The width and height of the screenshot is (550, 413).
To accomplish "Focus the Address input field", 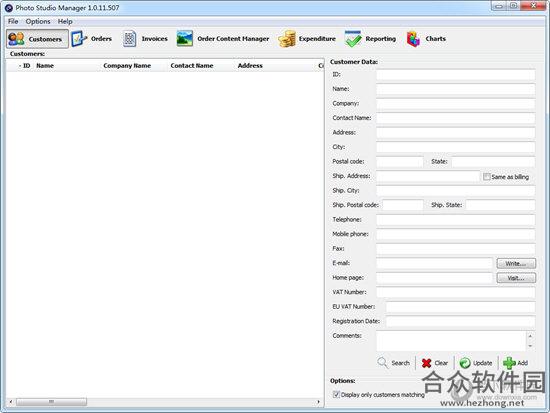I will point(456,133).
